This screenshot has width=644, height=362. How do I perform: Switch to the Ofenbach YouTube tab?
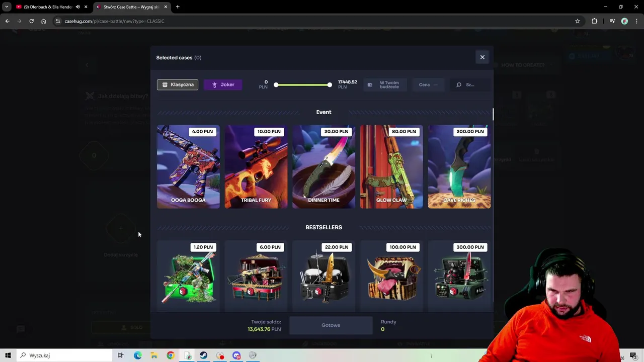(x=48, y=7)
